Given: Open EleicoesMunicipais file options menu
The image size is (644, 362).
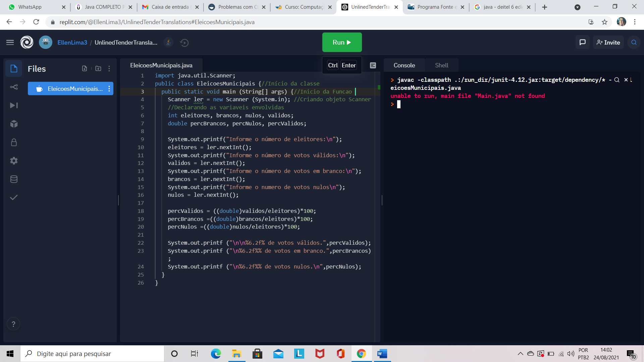Looking at the screenshot, I should (109, 89).
